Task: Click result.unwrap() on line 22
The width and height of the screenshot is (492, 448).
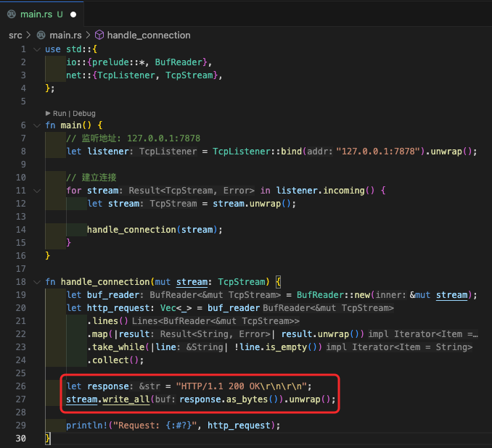Action: coord(320,334)
